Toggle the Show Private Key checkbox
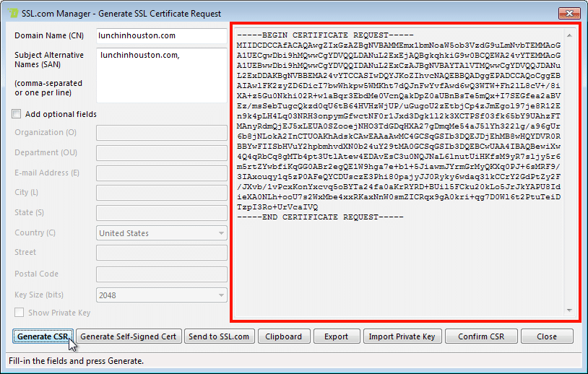The image size is (588, 374). 20,313
